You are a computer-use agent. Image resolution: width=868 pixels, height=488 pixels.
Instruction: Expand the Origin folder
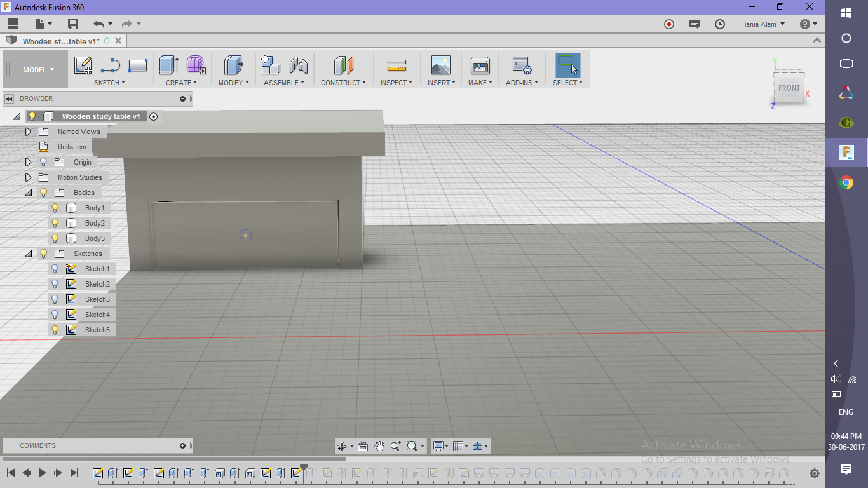pos(28,162)
